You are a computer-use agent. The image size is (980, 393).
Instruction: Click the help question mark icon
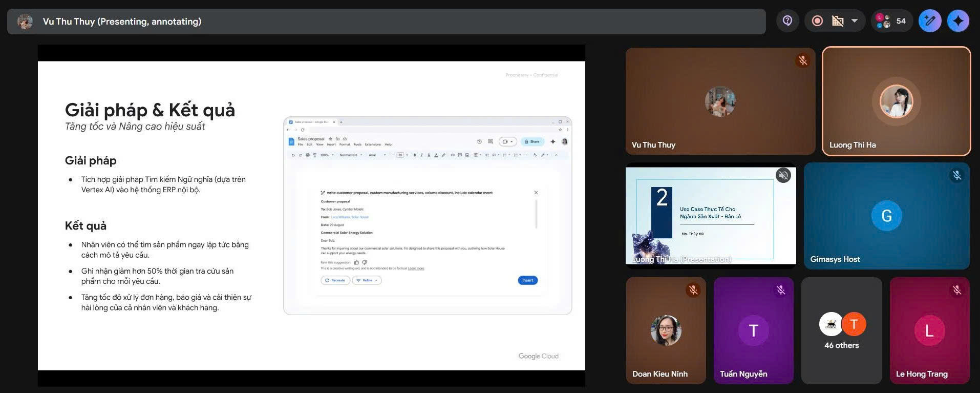[x=787, y=21]
